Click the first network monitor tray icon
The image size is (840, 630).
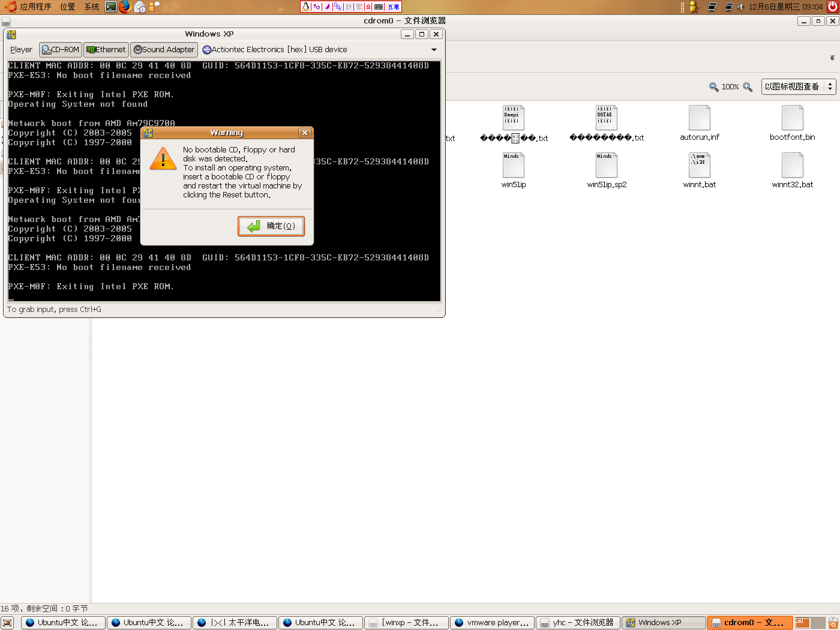(712, 7)
